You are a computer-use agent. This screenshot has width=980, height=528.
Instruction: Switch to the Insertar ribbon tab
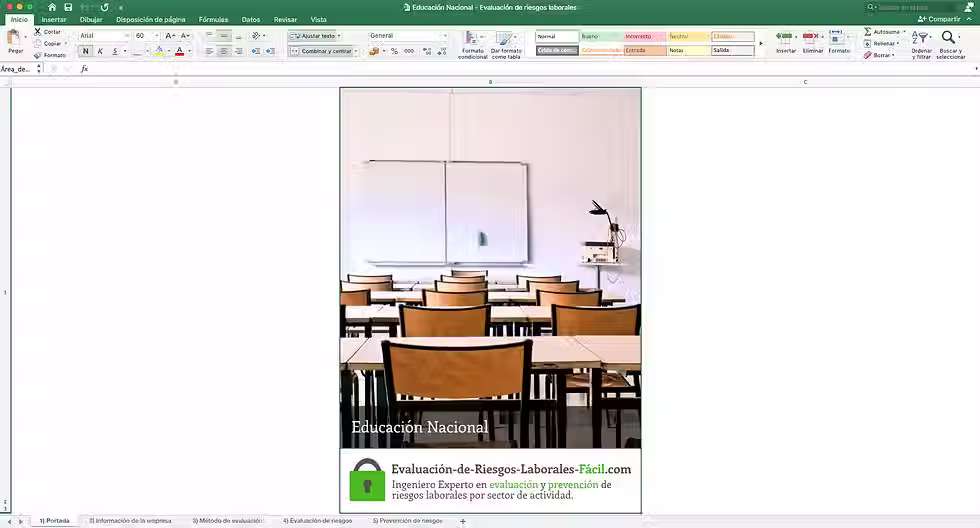click(x=54, y=19)
